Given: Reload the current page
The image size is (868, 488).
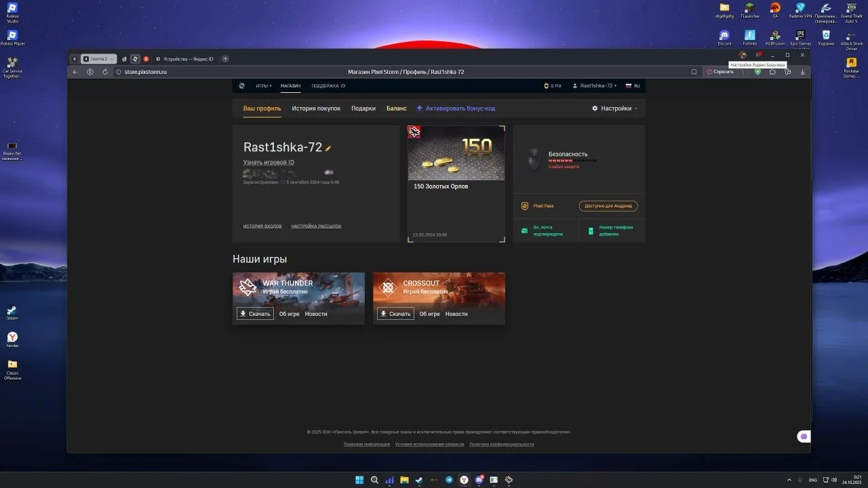Looking at the screenshot, I should pyautogui.click(x=104, y=72).
